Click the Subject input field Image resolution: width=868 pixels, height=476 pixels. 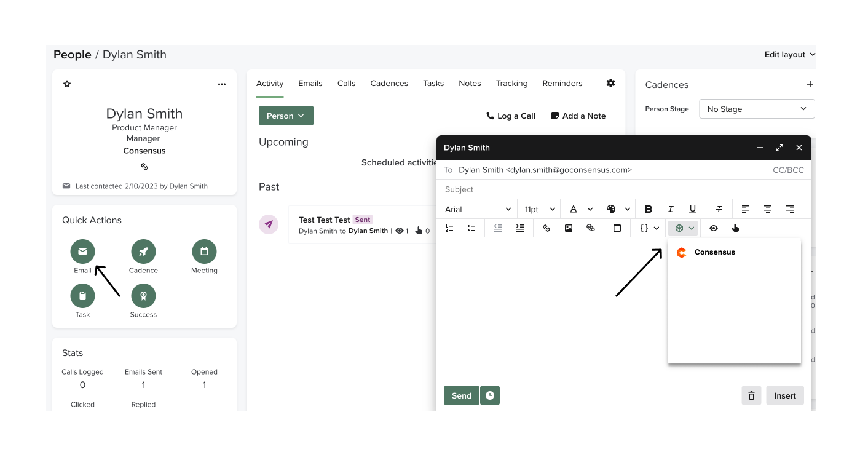[615, 189]
